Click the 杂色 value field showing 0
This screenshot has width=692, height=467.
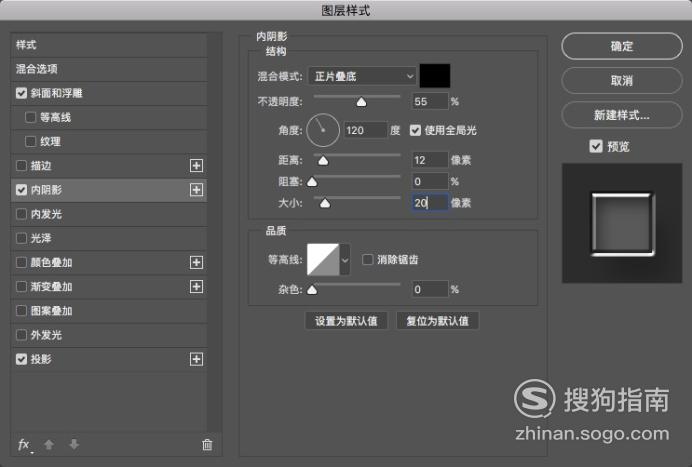coord(430,290)
